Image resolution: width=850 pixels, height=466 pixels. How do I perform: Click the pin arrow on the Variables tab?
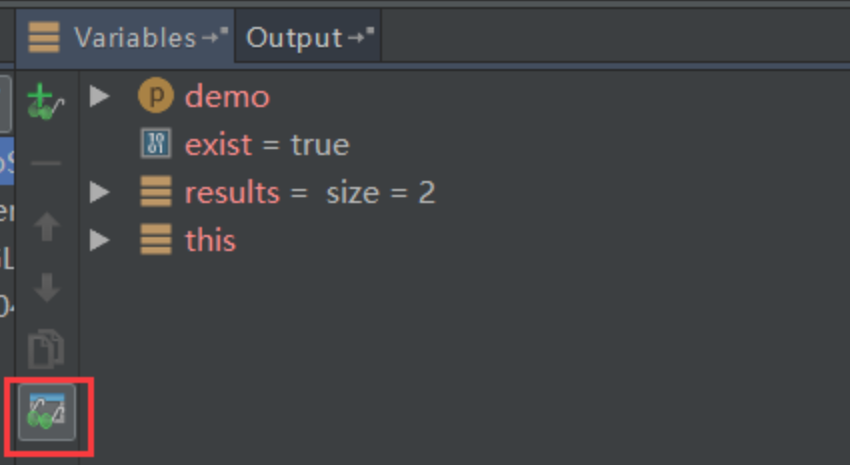(x=215, y=35)
